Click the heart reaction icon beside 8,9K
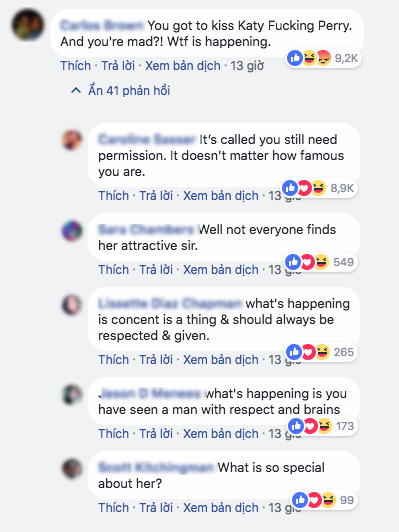The width and height of the screenshot is (399, 532). 304,188
